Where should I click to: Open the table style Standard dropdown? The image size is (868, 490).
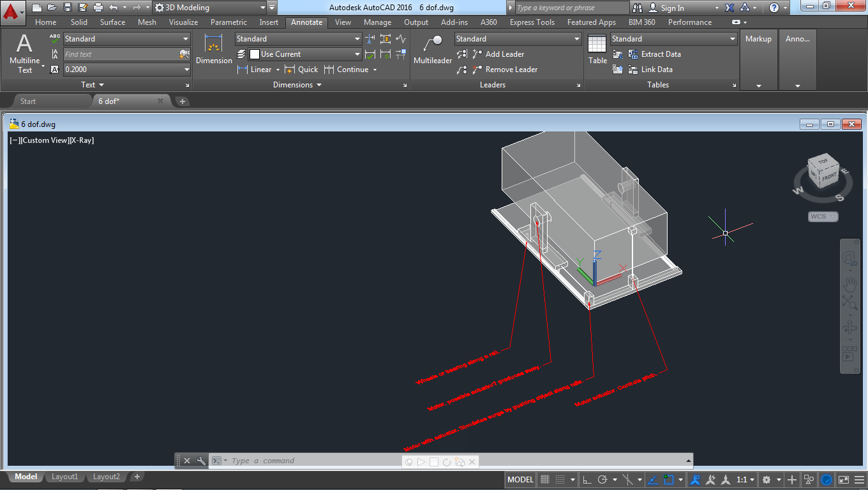tap(673, 39)
